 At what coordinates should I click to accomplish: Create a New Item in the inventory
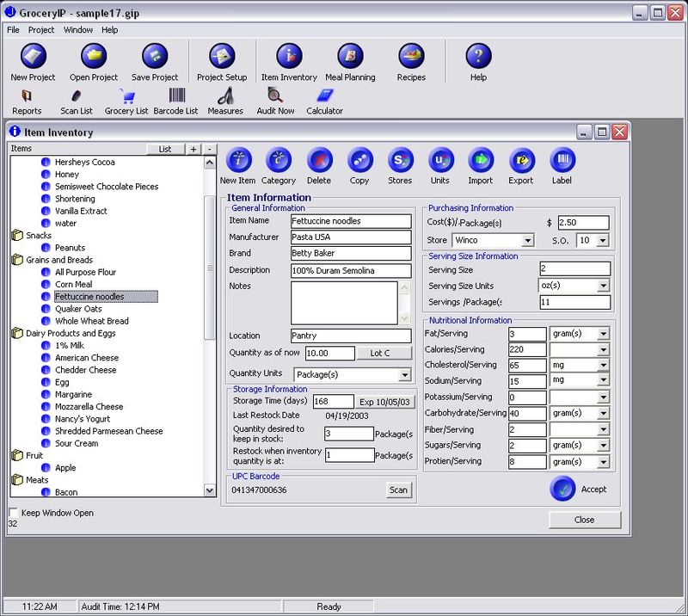tap(238, 160)
